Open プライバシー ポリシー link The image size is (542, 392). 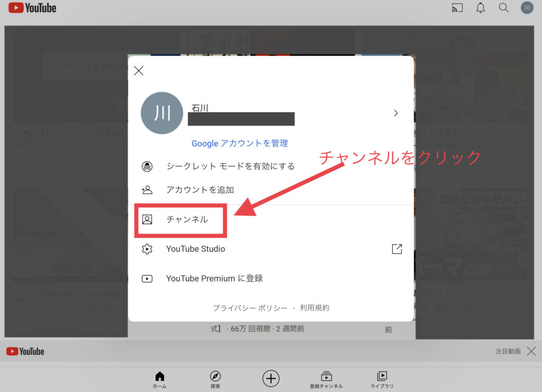click(x=250, y=308)
